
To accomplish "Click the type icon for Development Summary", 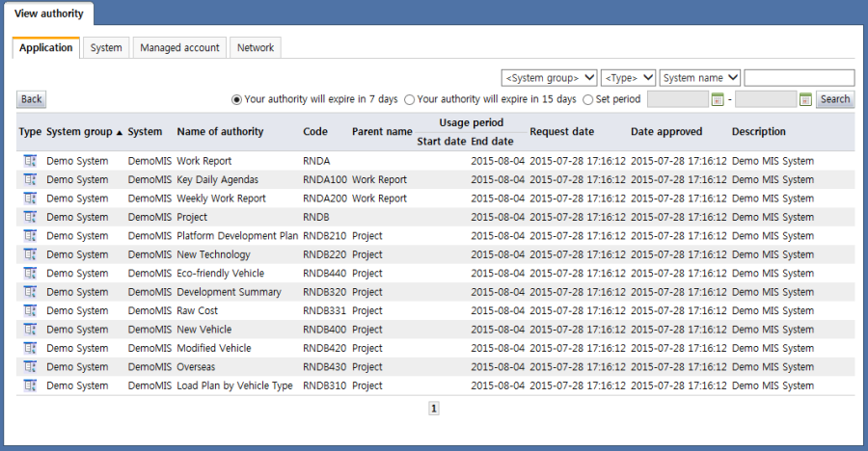I will (x=30, y=292).
